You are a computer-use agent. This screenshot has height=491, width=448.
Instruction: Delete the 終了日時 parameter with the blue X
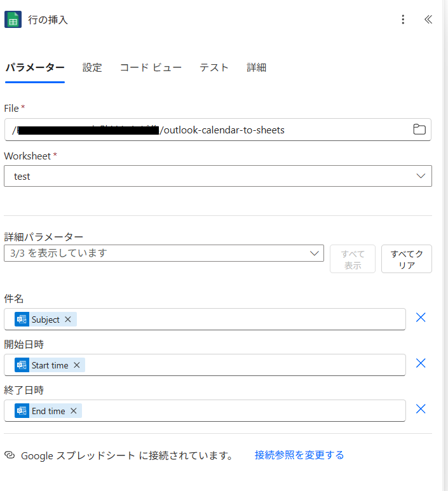click(x=421, y=409)
